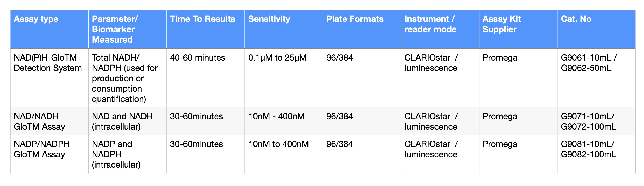
Task: Click the G9071-10mL/G9072-100mL catalog cell
Action: coord(588,121)
